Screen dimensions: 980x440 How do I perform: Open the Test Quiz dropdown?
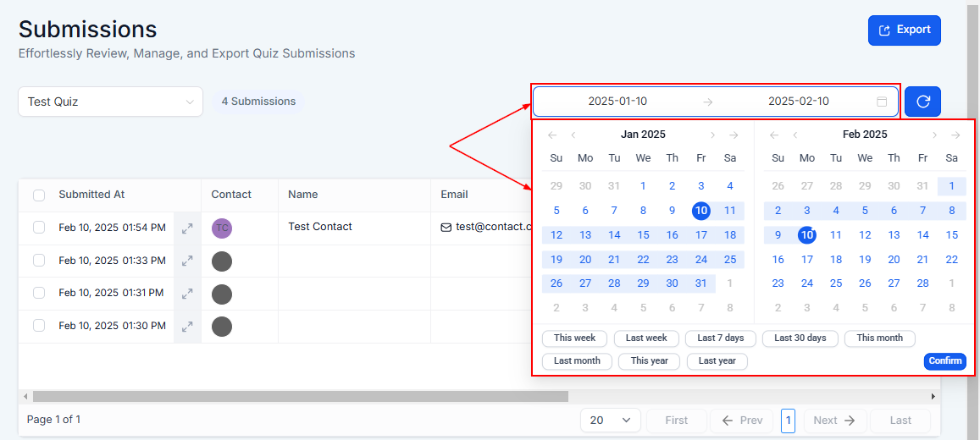111,102
